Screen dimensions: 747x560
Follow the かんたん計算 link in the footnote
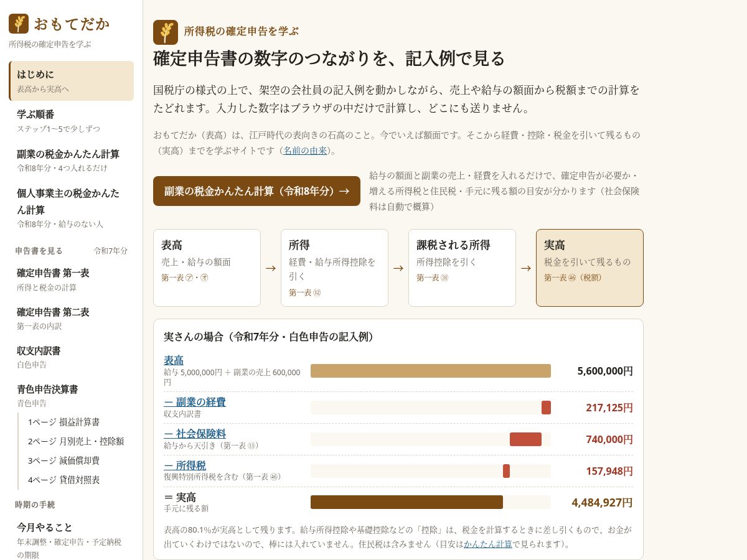(x=488, y=544)
